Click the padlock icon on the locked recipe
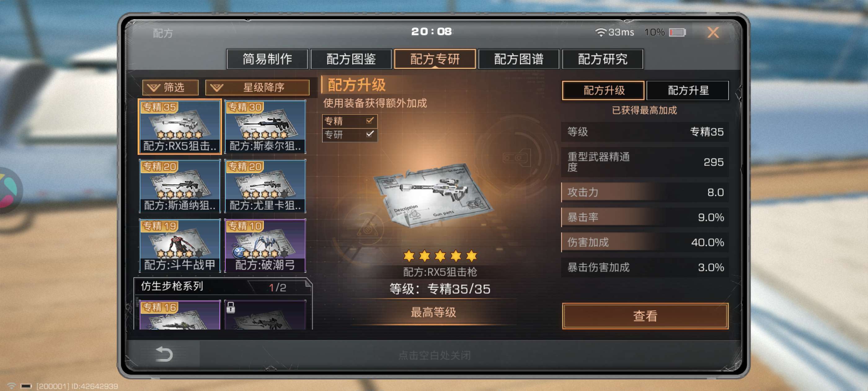Image resolution: width=868 pixels, height=391 pixels. [x=231, y=307]
